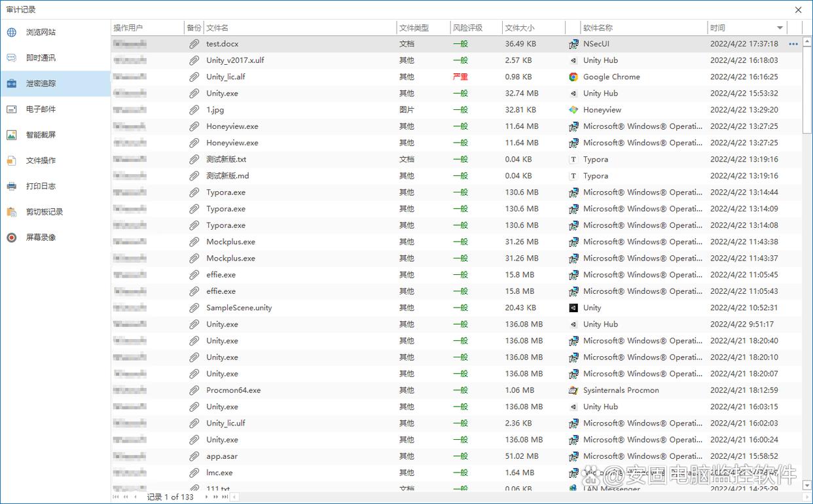Click the backup paperclip icon for test.docx
813x504 pixels.
[x=194, y=44]
